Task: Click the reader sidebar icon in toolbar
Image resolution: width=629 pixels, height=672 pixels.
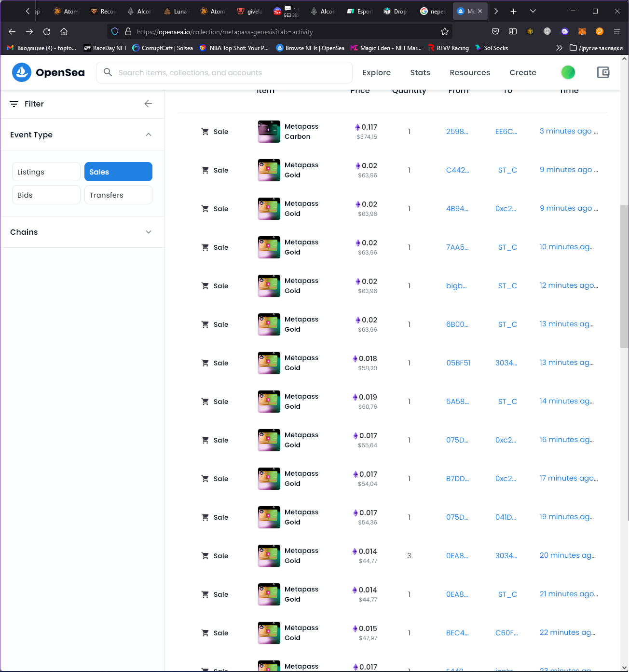Action: tap(513, 32)
